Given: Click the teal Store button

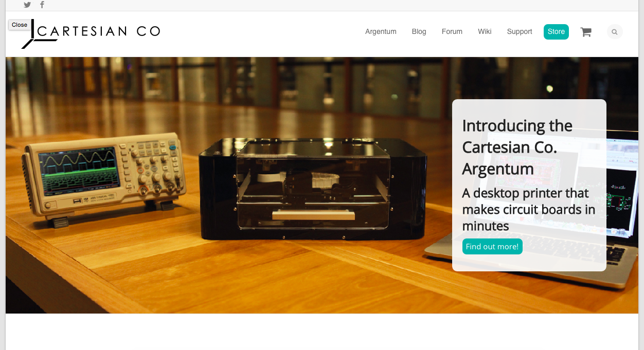Looking at the screenshot, I should [556, 31].
